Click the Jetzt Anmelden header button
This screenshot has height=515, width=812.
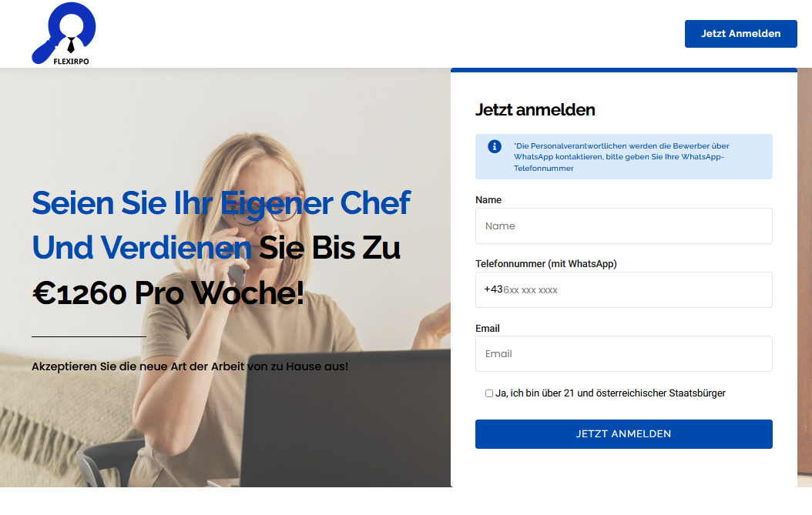(740, 34)
